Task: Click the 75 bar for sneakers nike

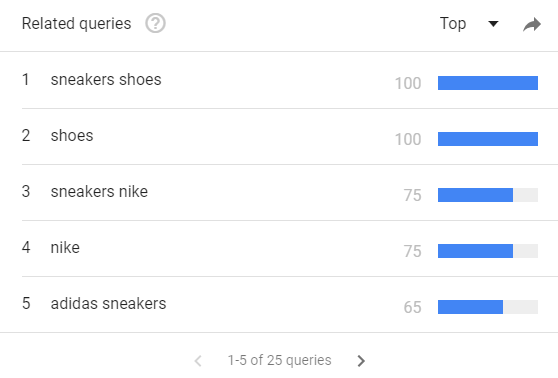Action: [488, 195]
